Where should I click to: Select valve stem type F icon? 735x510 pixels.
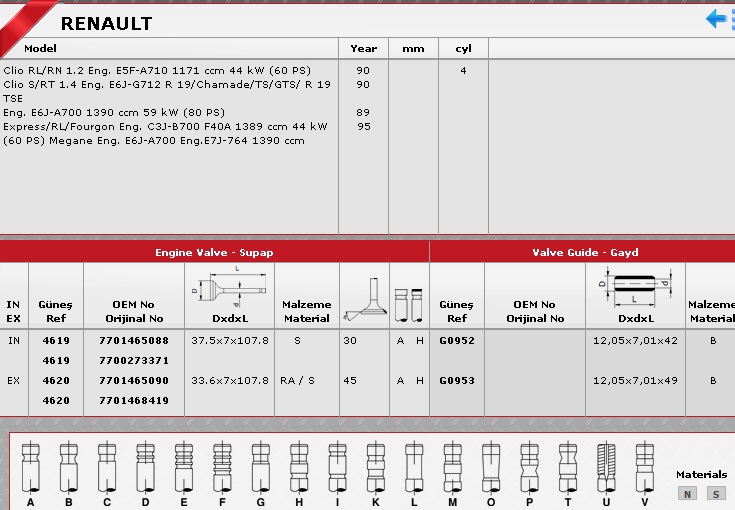222,463
